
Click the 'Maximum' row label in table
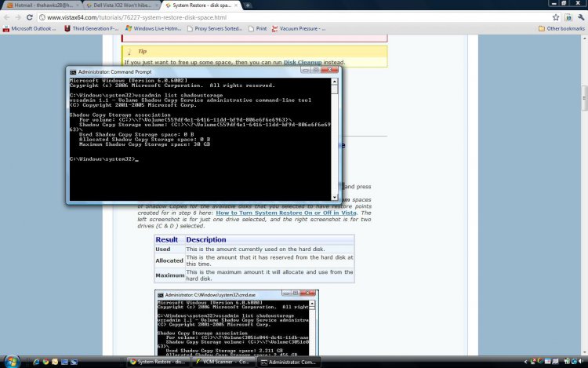click(x=170, y=275)
